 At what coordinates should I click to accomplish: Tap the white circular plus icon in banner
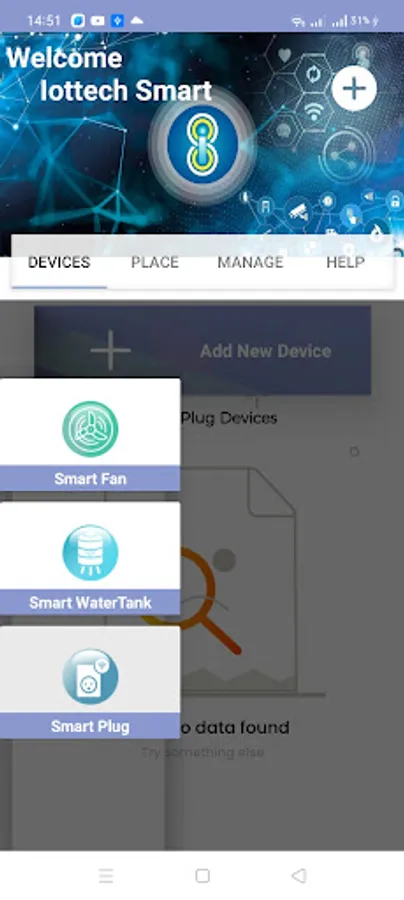pyautogui.click(x=354, y=88)
